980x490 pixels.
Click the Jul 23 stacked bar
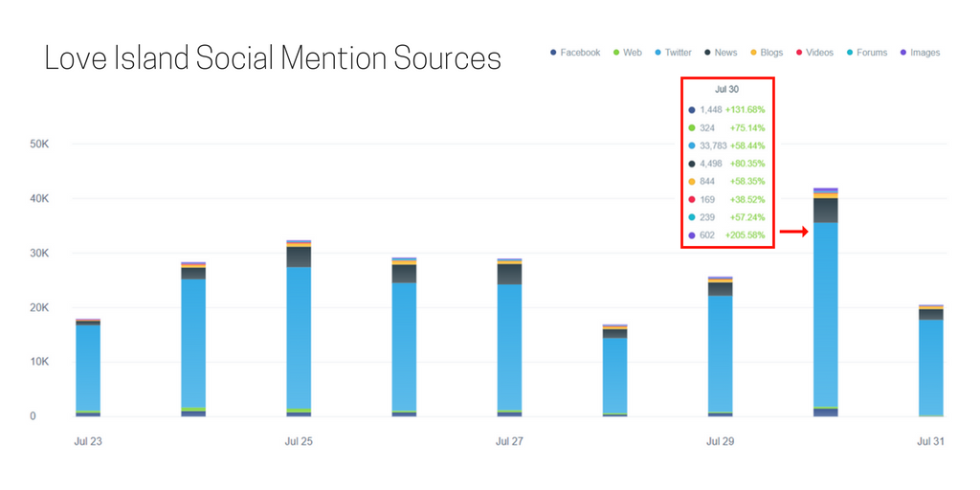pos(88,367)
